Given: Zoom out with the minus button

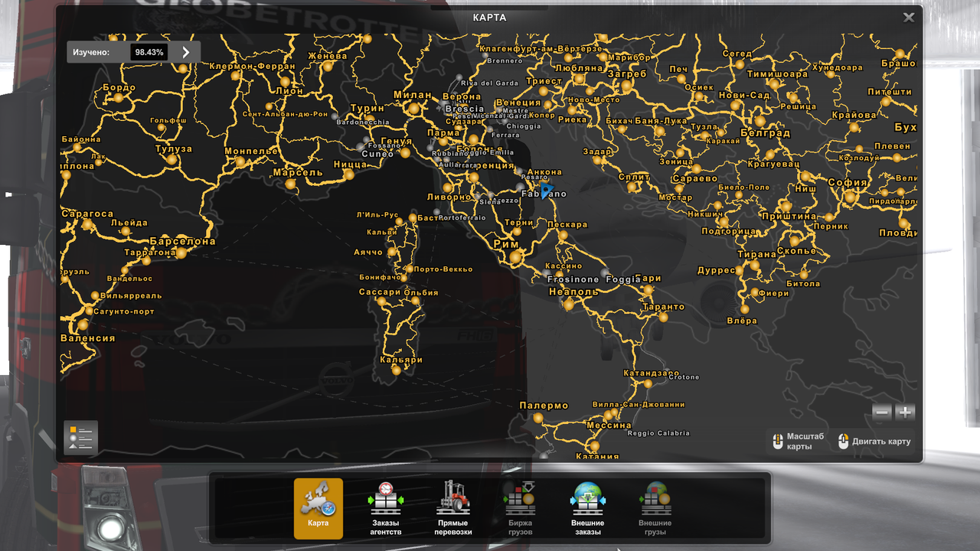Looking at the screenshot, I should [x=882, y=412].
